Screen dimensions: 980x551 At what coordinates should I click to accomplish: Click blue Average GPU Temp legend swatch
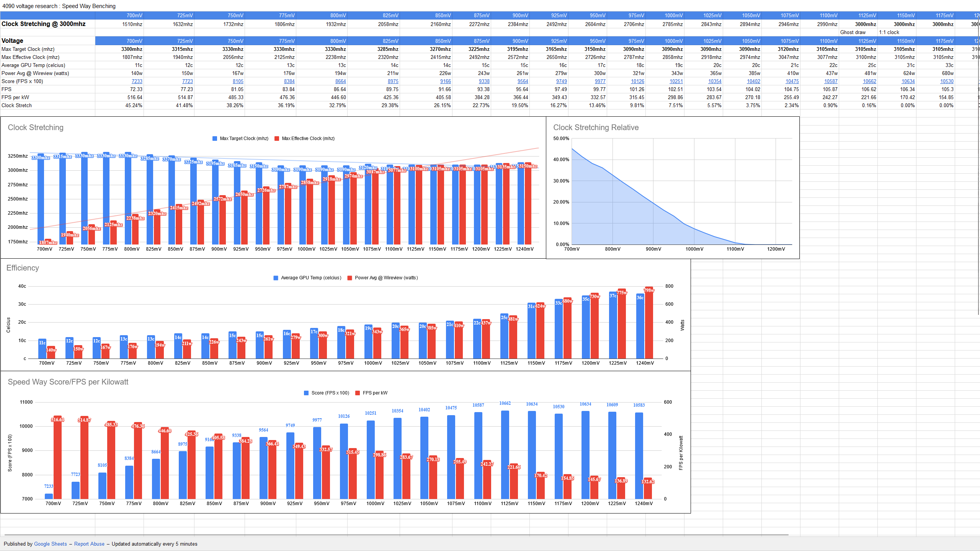[x=276, y=278]
